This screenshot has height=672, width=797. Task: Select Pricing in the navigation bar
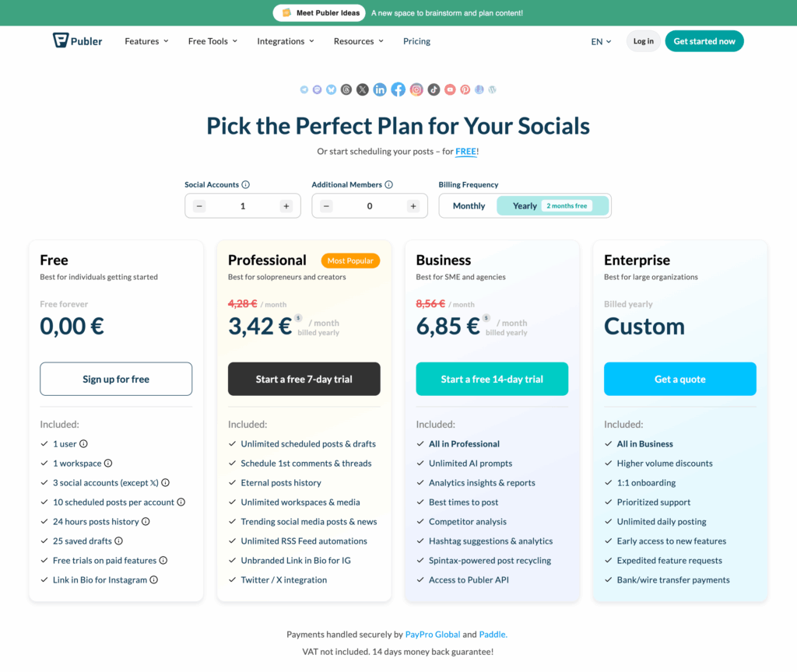click(416, 41)
